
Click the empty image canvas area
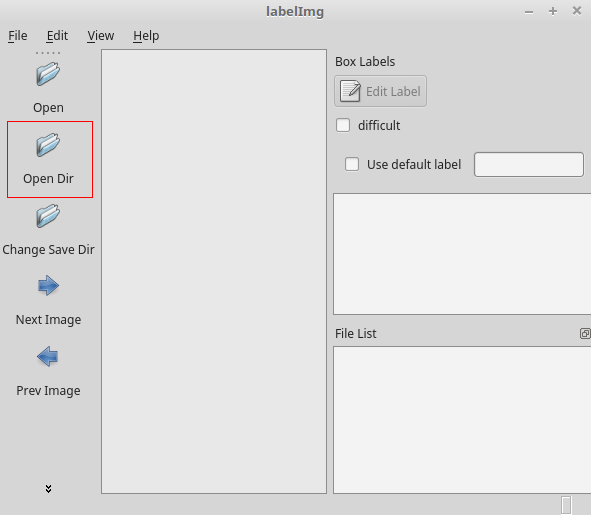[214, 271]
